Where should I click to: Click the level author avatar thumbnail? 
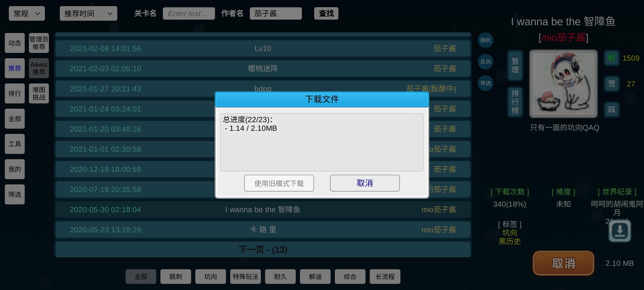pyautogui.click(x=563, y=84)
